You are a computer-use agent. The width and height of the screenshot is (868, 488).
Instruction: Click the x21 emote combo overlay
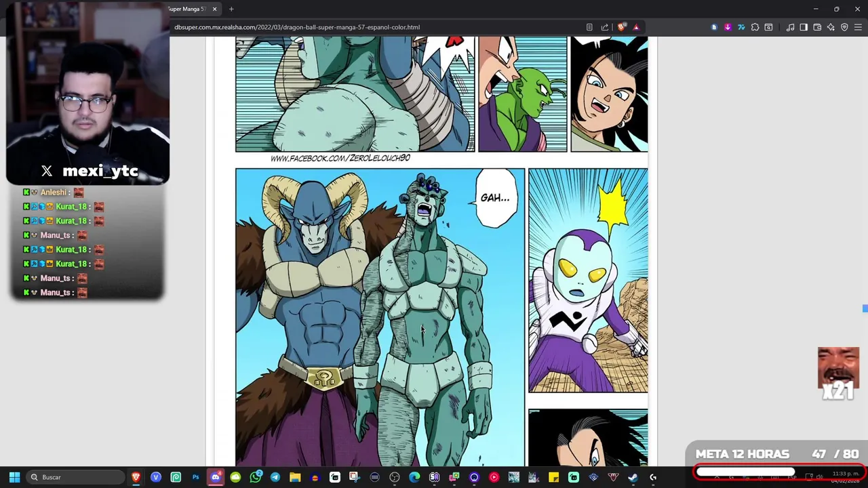click(x=839, y=373)
